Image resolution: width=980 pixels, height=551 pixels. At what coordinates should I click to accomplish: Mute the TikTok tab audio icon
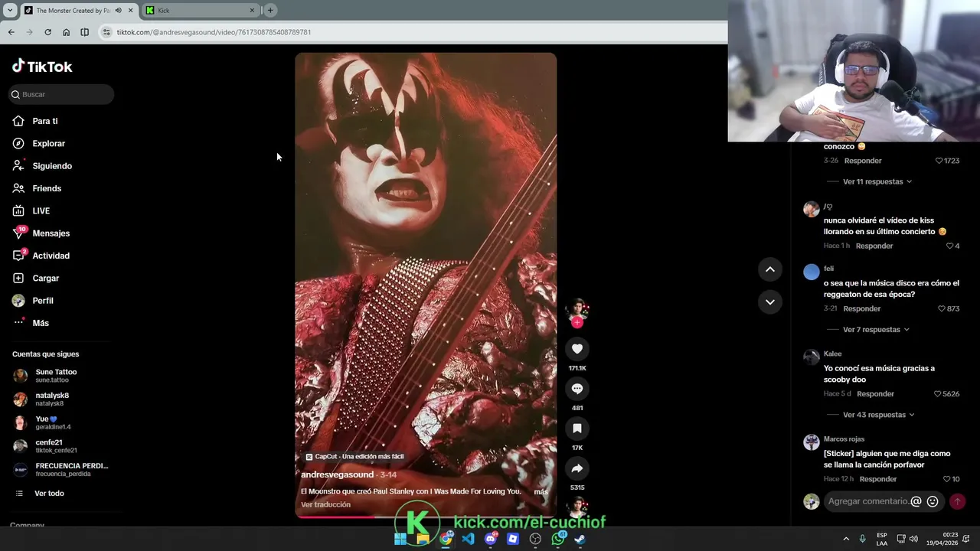[118, 10]
